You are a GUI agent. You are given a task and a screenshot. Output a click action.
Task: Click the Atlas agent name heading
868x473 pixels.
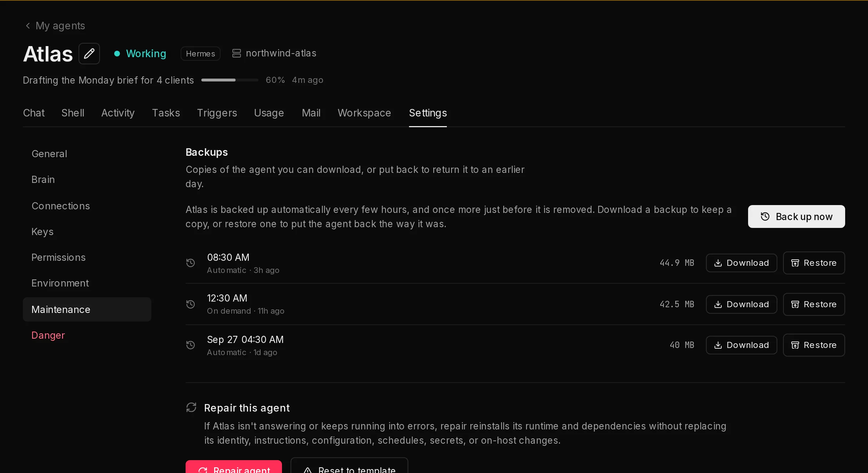point(48,54)
